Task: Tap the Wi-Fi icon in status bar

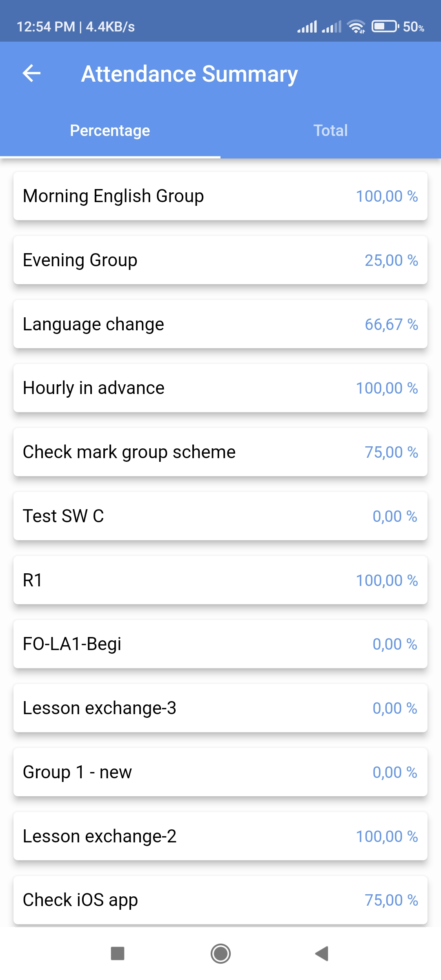Action: 356,27
